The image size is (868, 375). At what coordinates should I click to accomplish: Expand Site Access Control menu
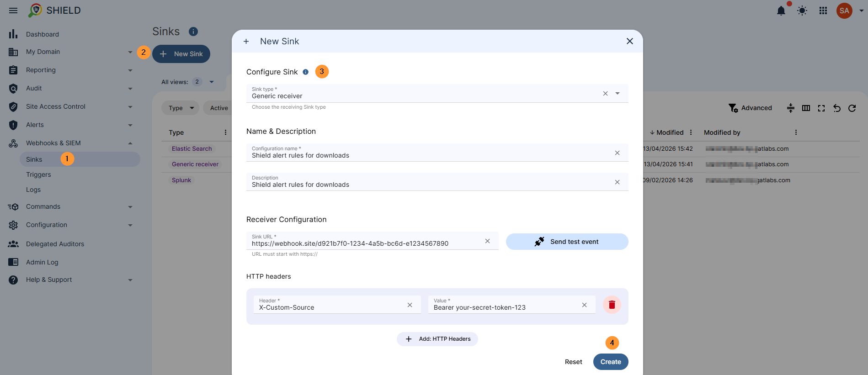click(130, 107)
